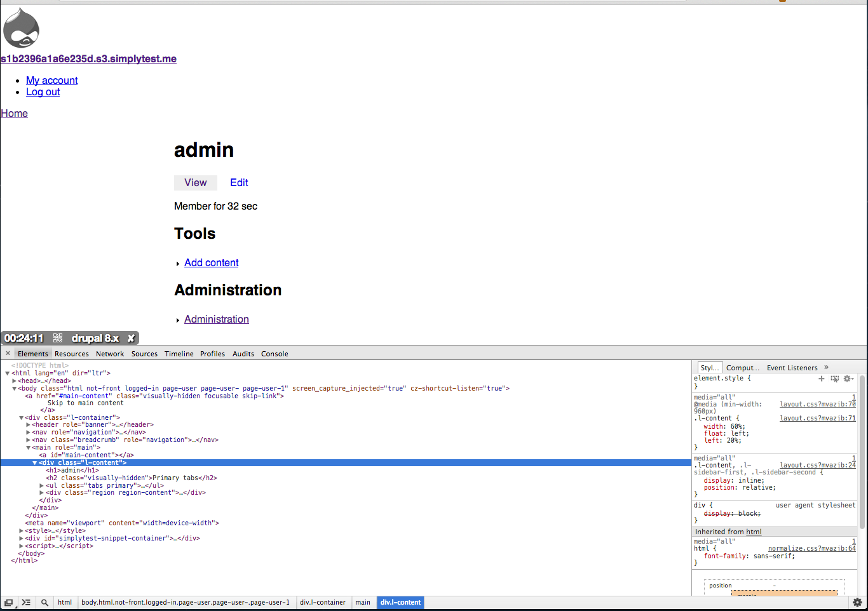Open layout.css?mvazjb:24 source link
The width and height of the screenshot is (868, 611).
[818, 466]
